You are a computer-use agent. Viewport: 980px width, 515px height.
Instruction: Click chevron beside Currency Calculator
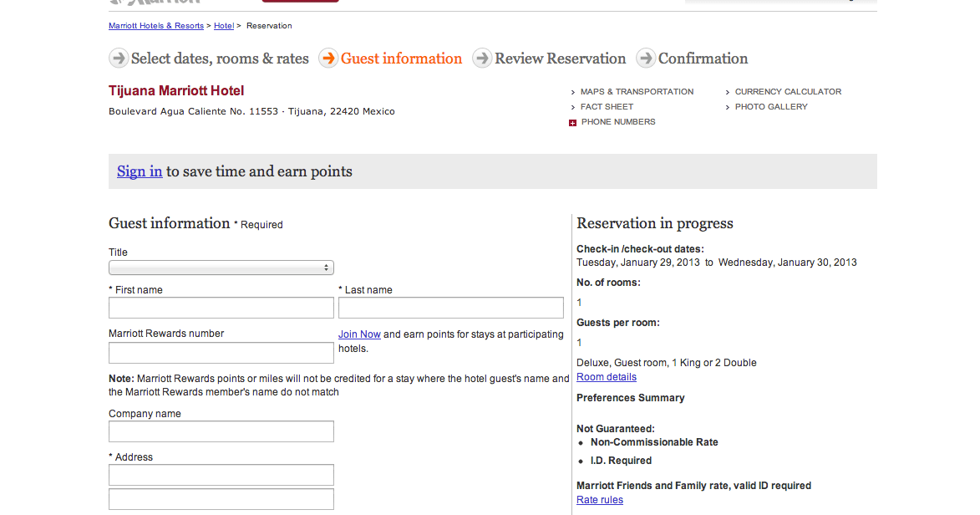point(728,92)
